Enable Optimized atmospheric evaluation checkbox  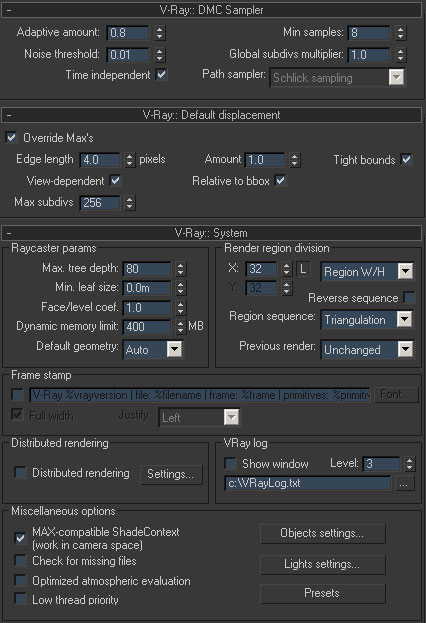20,580
